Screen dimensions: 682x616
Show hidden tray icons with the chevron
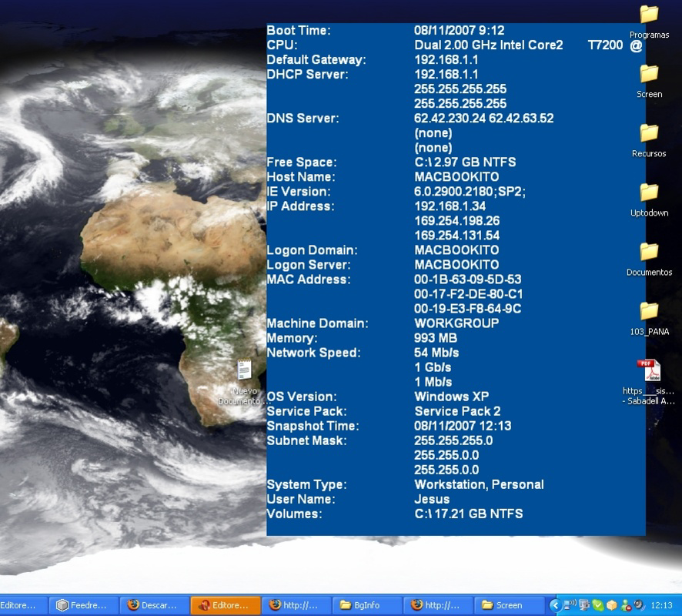point(556,605)
